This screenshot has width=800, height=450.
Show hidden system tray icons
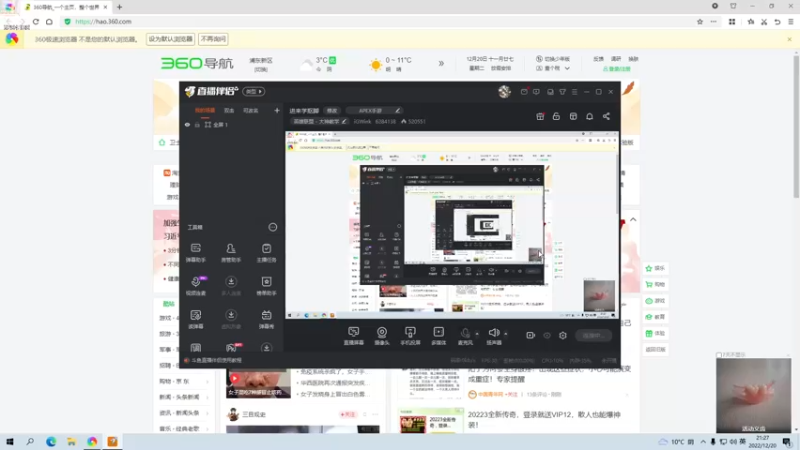coord(703,442)
